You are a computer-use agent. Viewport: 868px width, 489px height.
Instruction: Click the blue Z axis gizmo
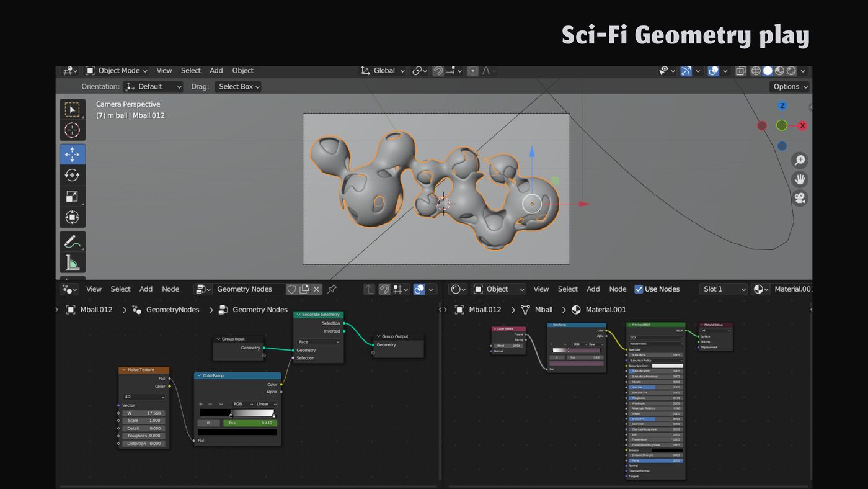[x=782, y=105]
